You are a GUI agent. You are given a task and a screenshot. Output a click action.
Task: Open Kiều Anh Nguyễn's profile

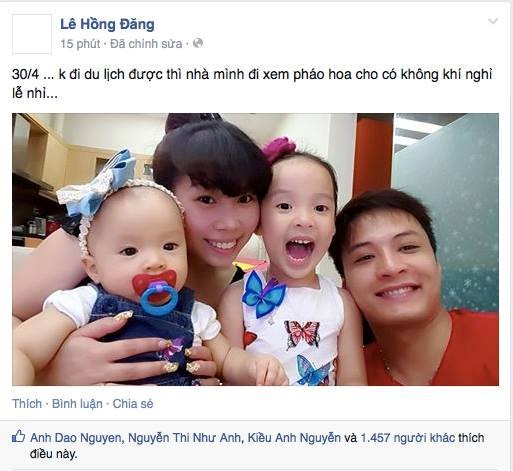point(294,438)
